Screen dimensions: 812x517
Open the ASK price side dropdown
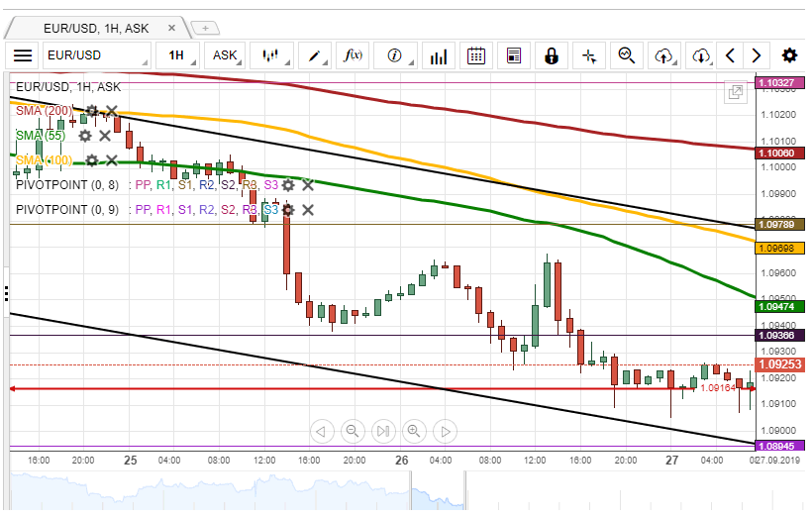(x=225, y=55)
